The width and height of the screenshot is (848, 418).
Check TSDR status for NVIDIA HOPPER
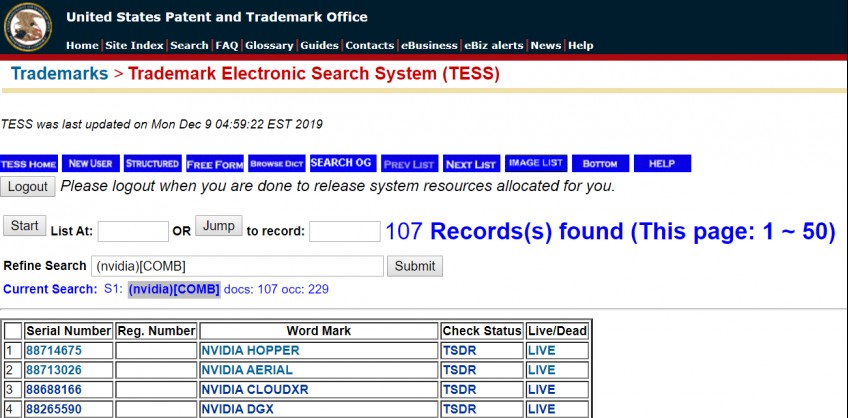coord(459,350)
